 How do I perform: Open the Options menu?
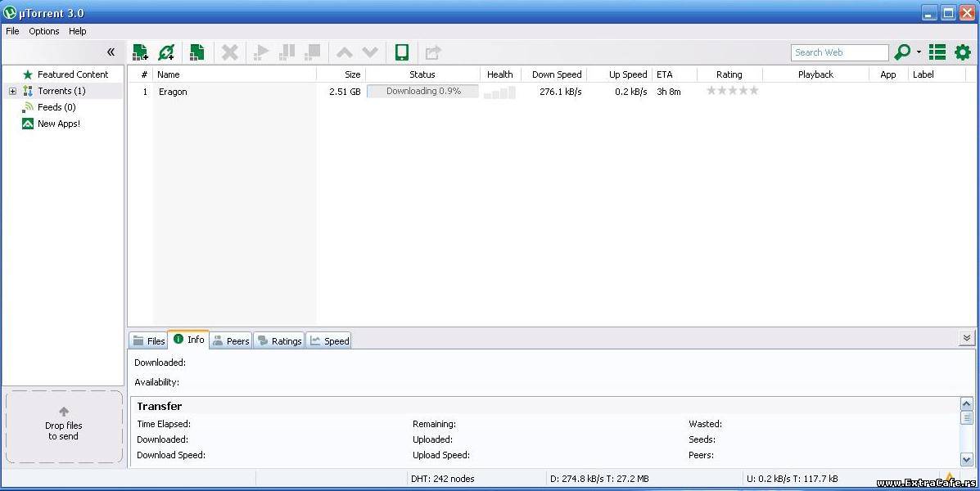point(43,31)
